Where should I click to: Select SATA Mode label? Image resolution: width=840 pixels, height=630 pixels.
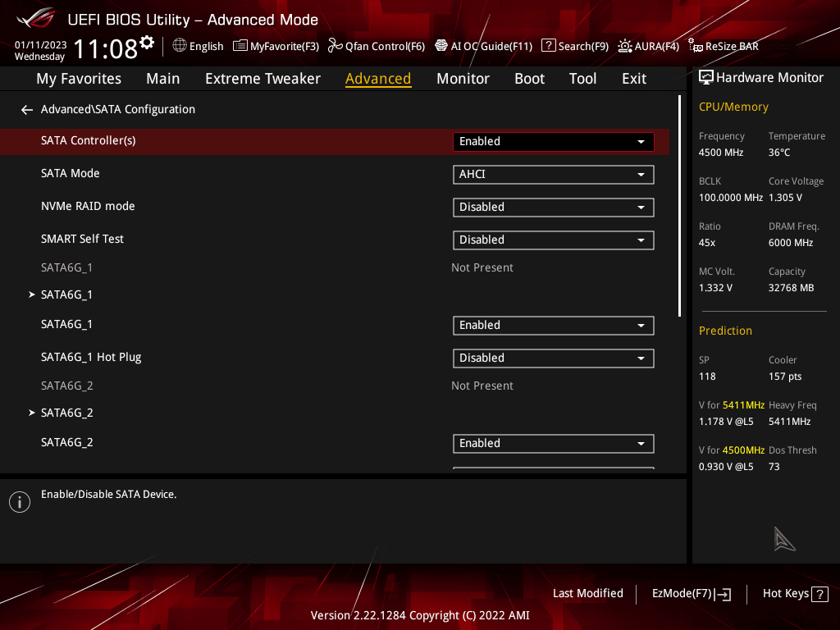coord(71,174)
